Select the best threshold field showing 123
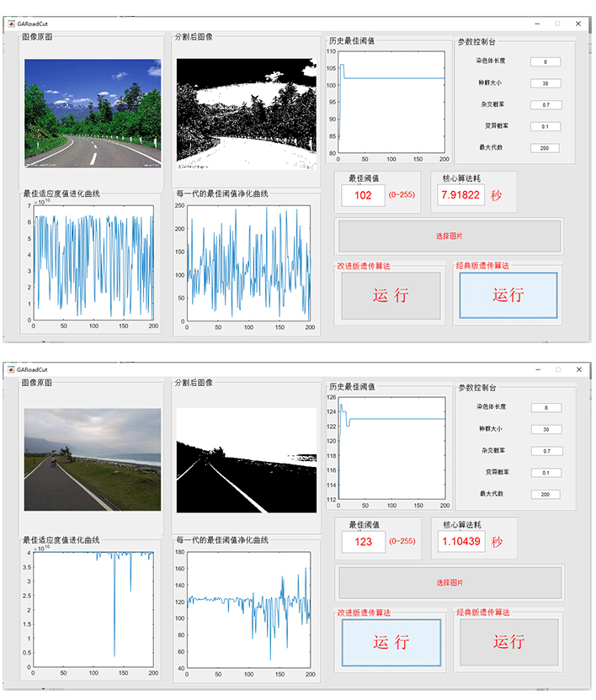596x700 pixels. tap(364, 542)
